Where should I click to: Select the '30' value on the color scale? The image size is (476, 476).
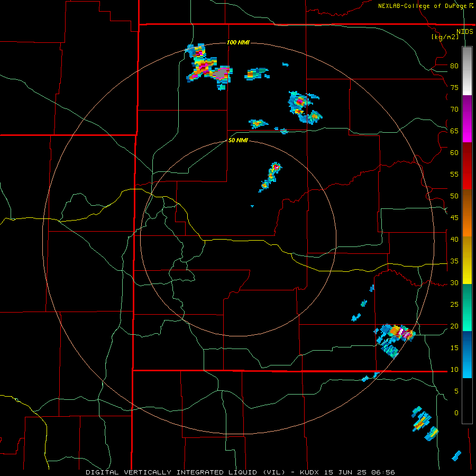tap(454, 282)
